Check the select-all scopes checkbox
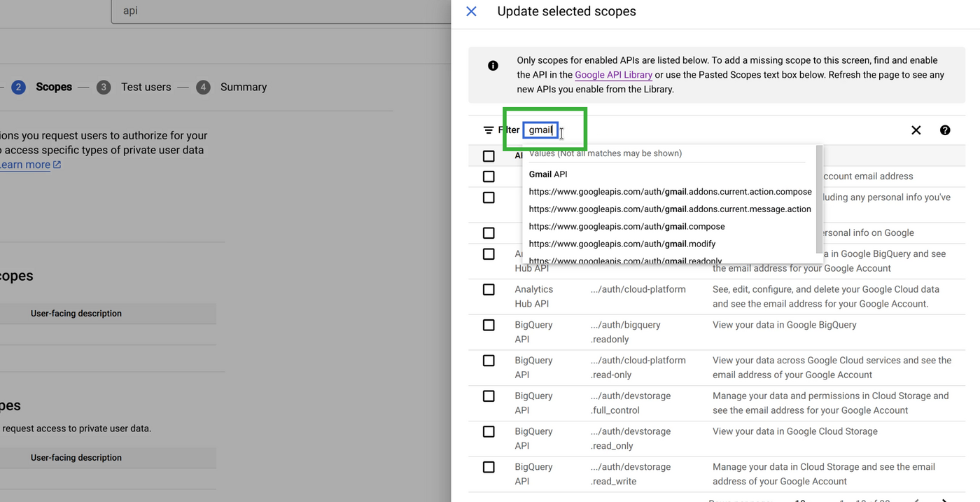The image size is (980, 502). coord(488,155)
